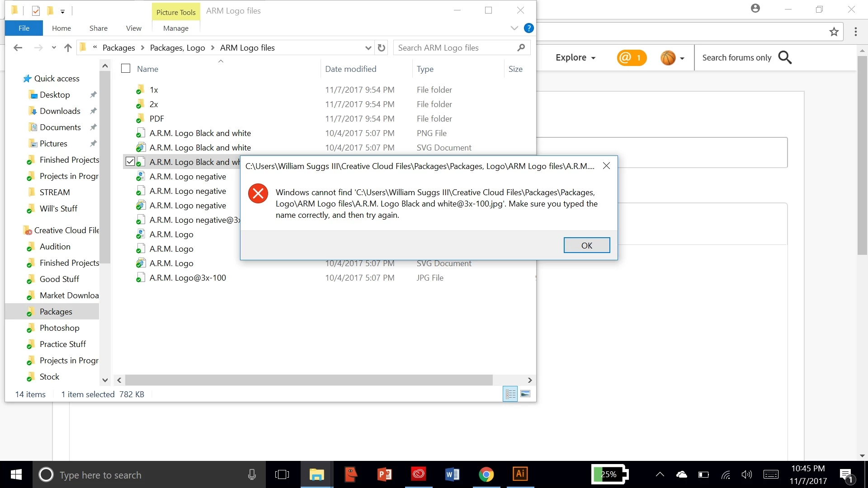The width and height of the screenshot is (868, 488).
Task: Open the recent locations dropdown arrow
Action: [54, 48]
